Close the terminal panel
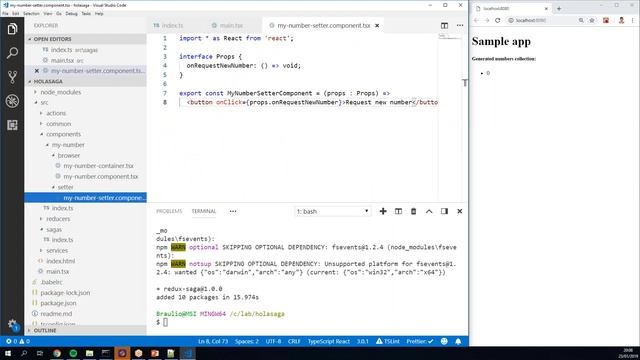Image resolution: width=640 pixels, height=360 pixels. click(x=460, y=211)
